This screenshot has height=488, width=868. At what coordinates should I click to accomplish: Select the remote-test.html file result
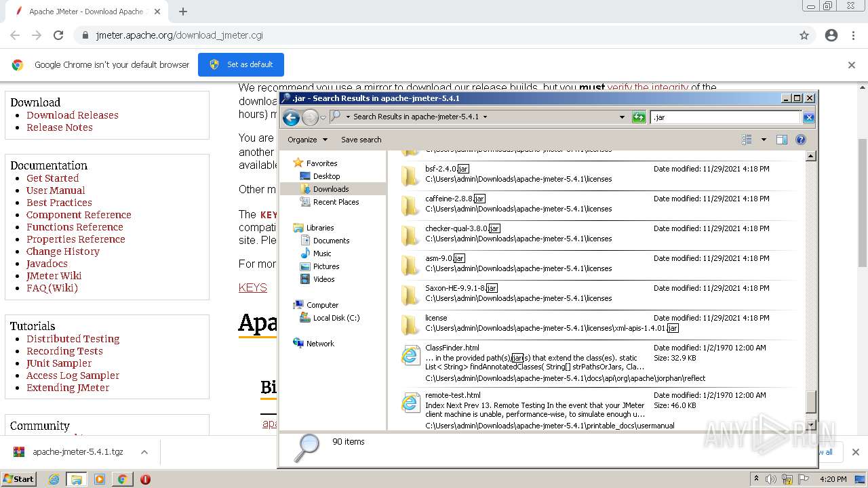[597, 411]
